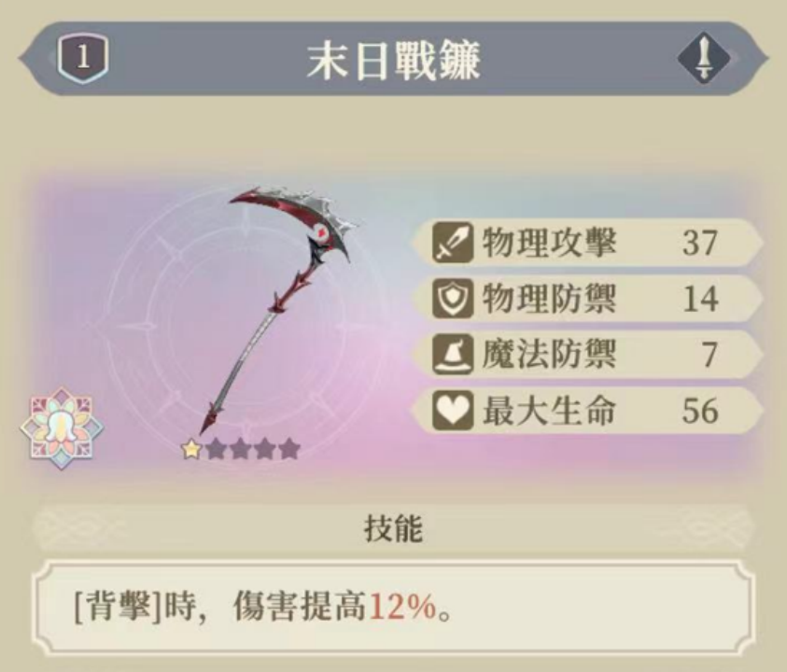Screen dimensions: 787x672
Task: Click the second purple star
Action: [x=240, y=449]
